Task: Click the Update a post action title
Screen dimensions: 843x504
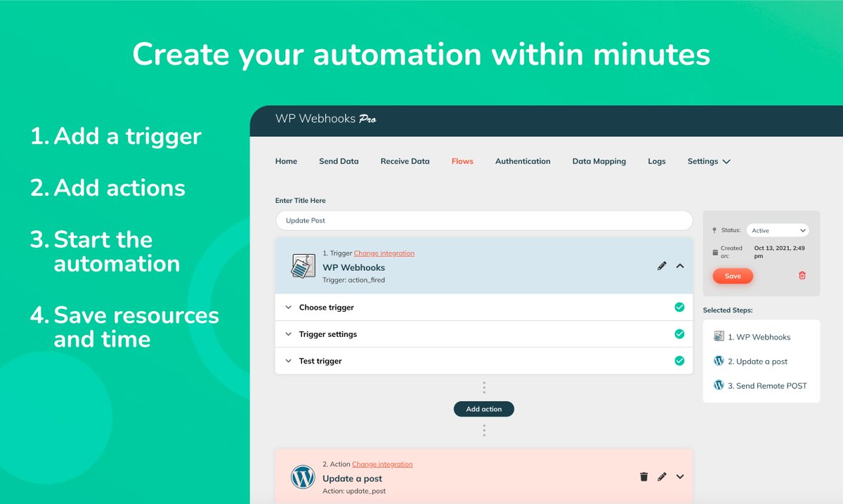Action: coord(352,478)
